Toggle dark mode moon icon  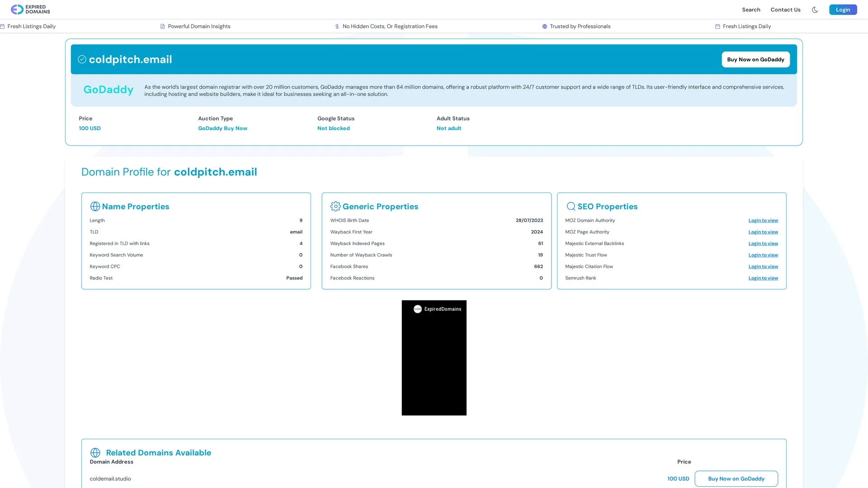pyautogui.click(x=815, y=9)
